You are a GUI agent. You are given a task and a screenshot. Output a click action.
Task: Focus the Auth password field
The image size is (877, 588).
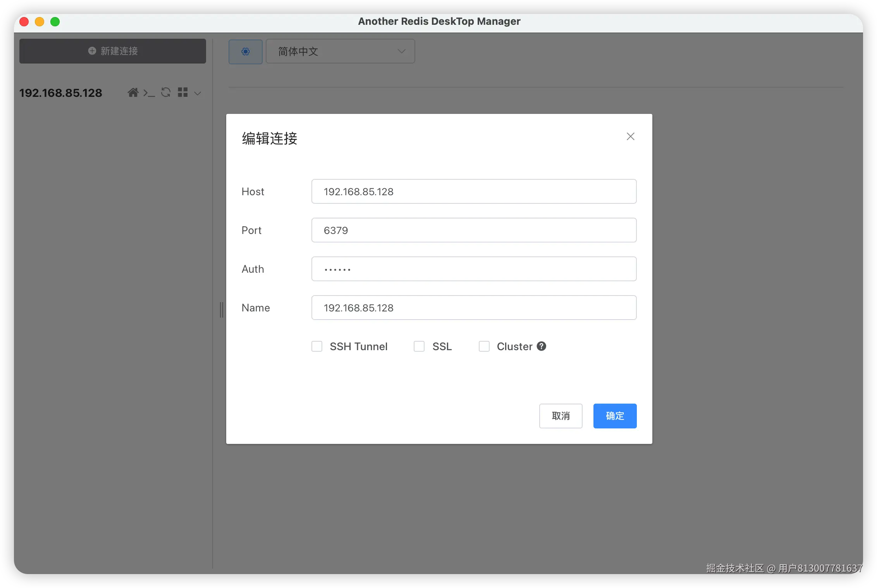(x=474, y=269)
